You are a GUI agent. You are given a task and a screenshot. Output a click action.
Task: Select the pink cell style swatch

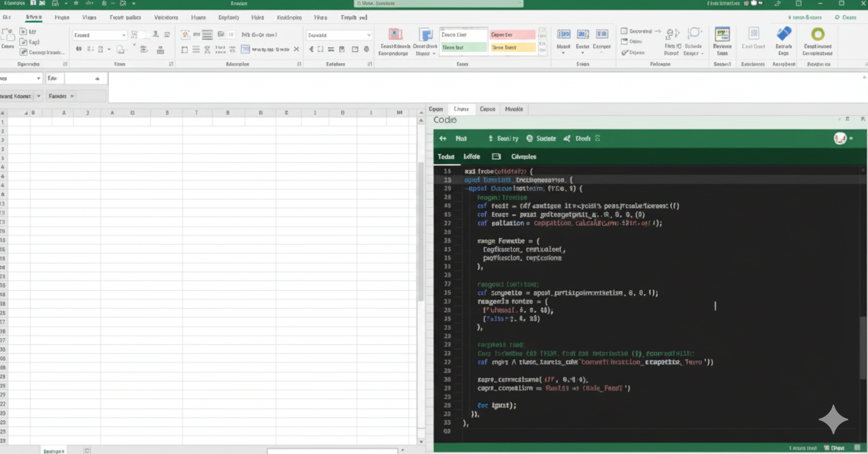[x=513, y=35]
